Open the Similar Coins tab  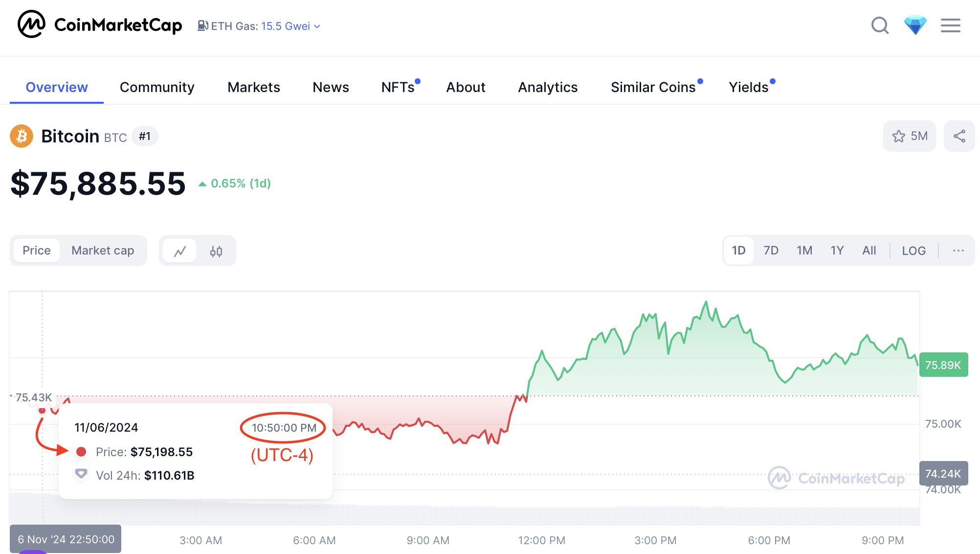click(x=653, y=87)
